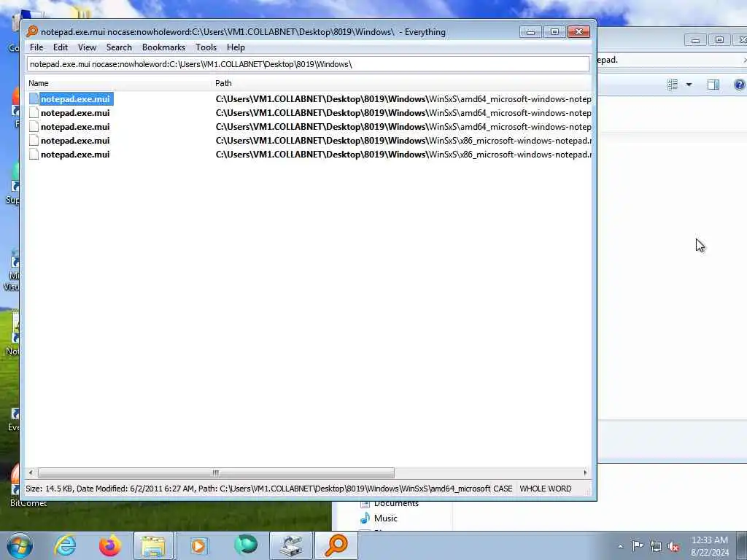Open the File menu in Everything

[x=36, y=47]
